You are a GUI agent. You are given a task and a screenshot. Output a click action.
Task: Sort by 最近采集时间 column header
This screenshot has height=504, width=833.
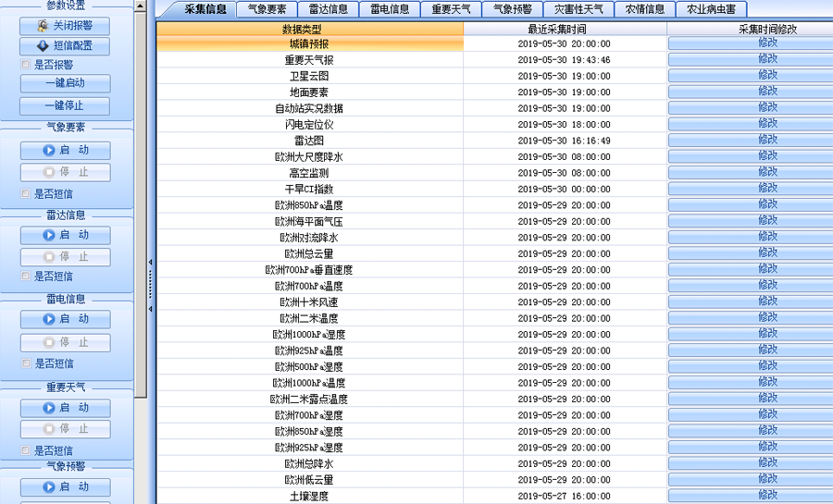point(564,30)
